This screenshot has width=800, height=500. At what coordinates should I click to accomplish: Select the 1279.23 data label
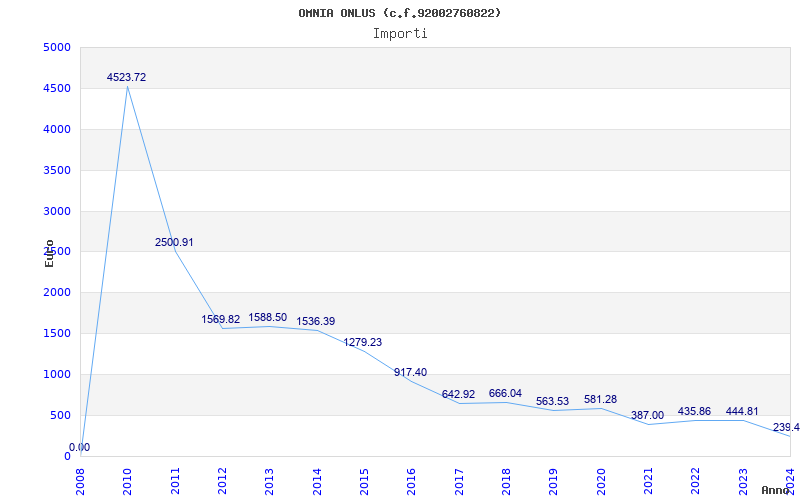[363, 342]
